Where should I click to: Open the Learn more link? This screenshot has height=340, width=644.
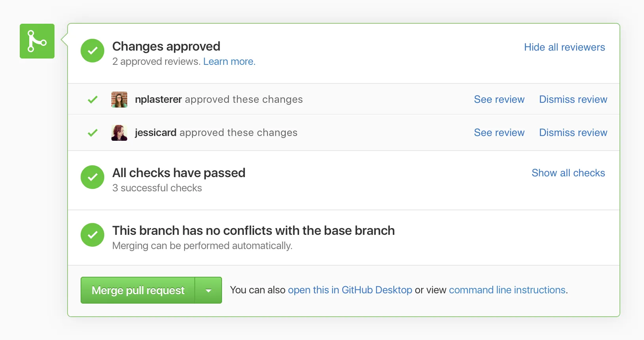click(229, 62)
